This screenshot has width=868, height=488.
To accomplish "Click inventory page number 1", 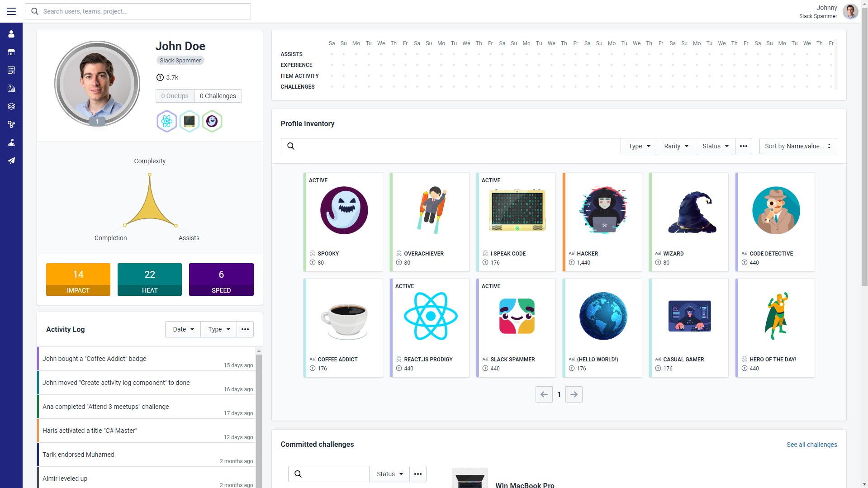I will click(x=559, y=394).
